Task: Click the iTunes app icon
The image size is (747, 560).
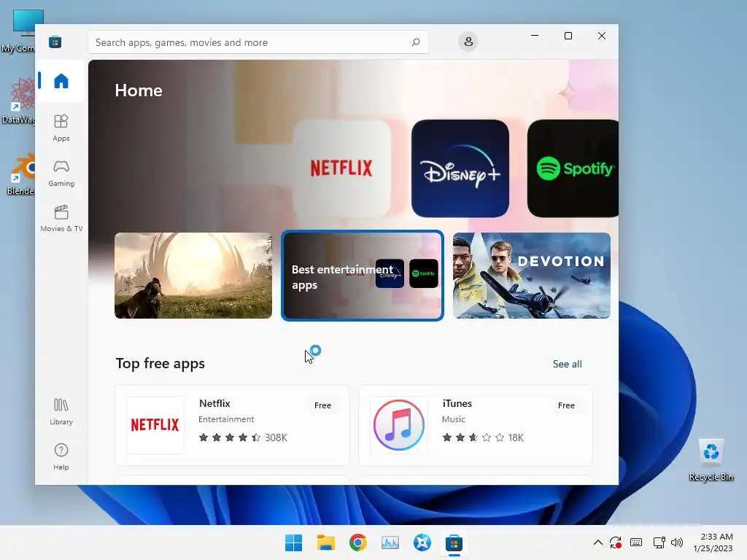Action: pyautogui.click(x=399, y=425)
